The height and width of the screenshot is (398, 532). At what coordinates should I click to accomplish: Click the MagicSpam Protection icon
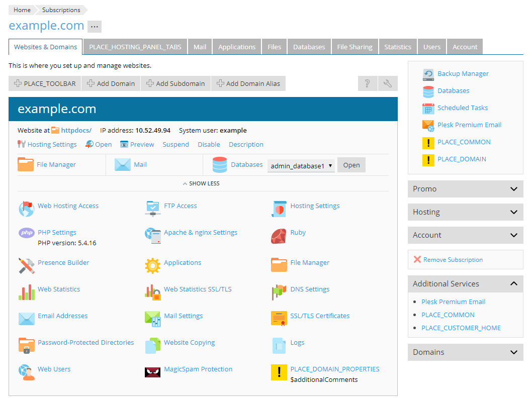[x=152, y=372]
